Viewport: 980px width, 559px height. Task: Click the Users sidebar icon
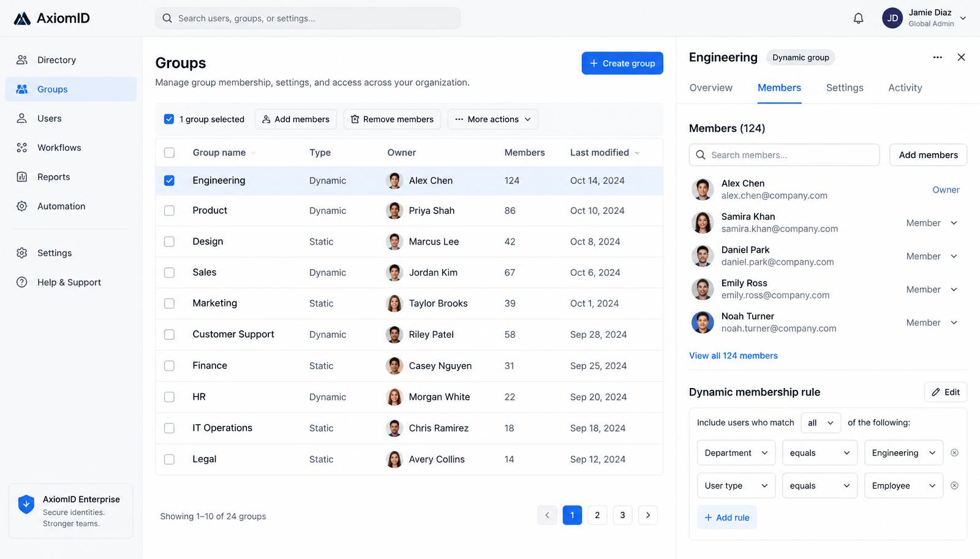point(22,118)
